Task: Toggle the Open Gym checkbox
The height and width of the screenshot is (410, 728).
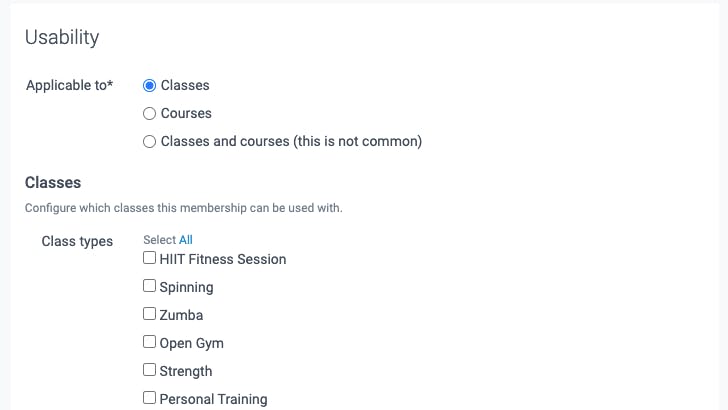Action: 150,342
